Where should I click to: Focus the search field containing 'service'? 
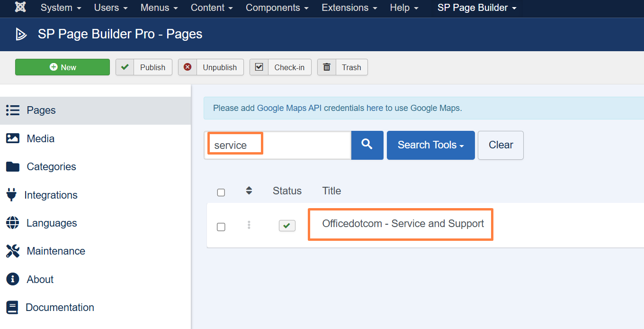tap(277, 145)
